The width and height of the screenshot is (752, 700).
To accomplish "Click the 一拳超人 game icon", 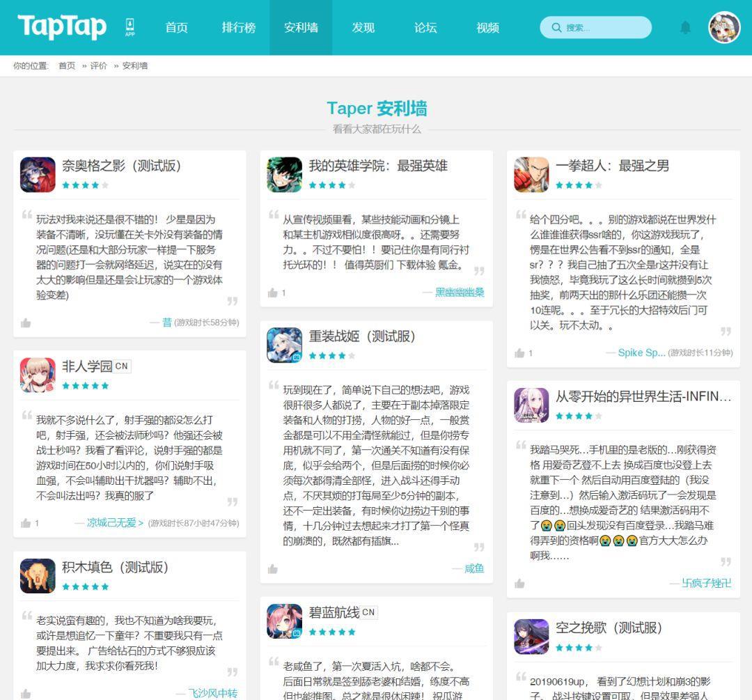I will point(531,175).
